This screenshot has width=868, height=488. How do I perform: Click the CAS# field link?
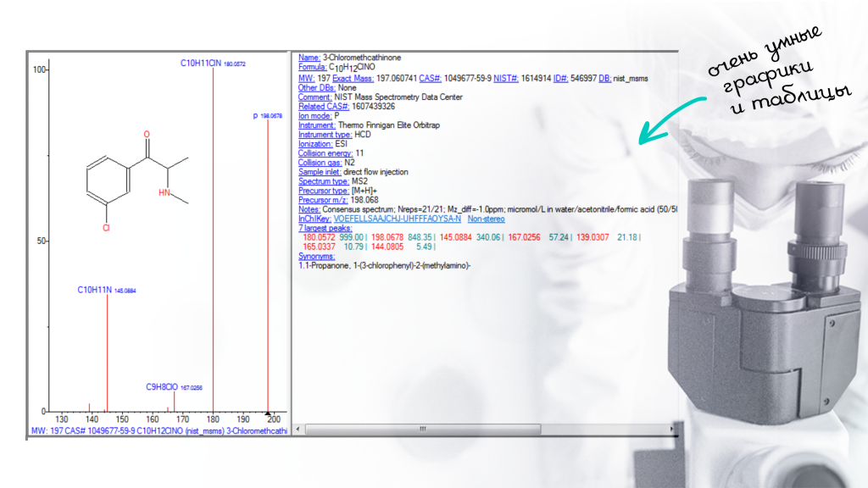pos(429,79)
